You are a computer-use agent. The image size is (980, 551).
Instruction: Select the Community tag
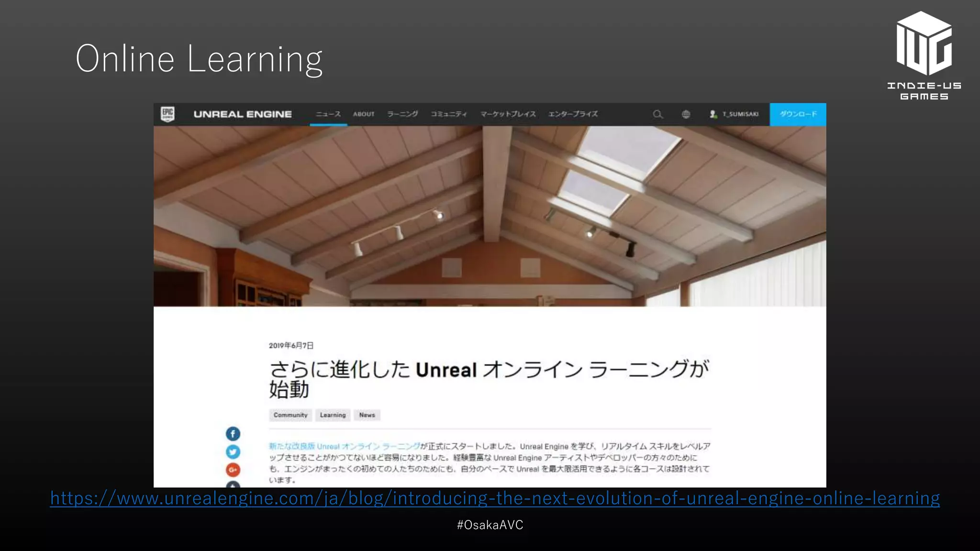tap(290, 415)
